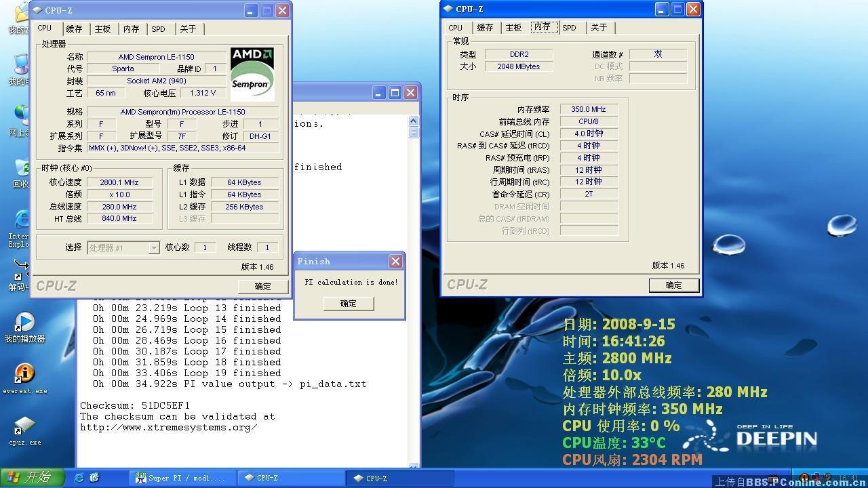
Task: Click the Super PI vertical scrollbar thumb
Action: point(414,132)
